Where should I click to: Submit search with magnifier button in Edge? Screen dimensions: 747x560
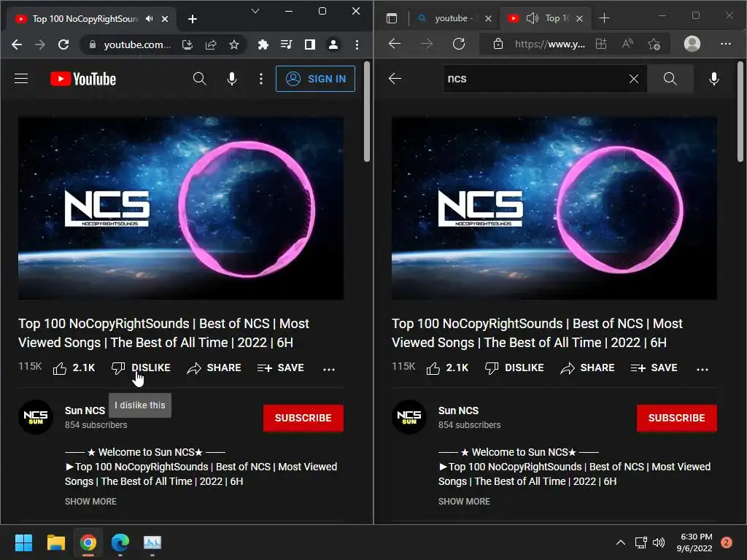pyautogui.click(x=670, y=79)
